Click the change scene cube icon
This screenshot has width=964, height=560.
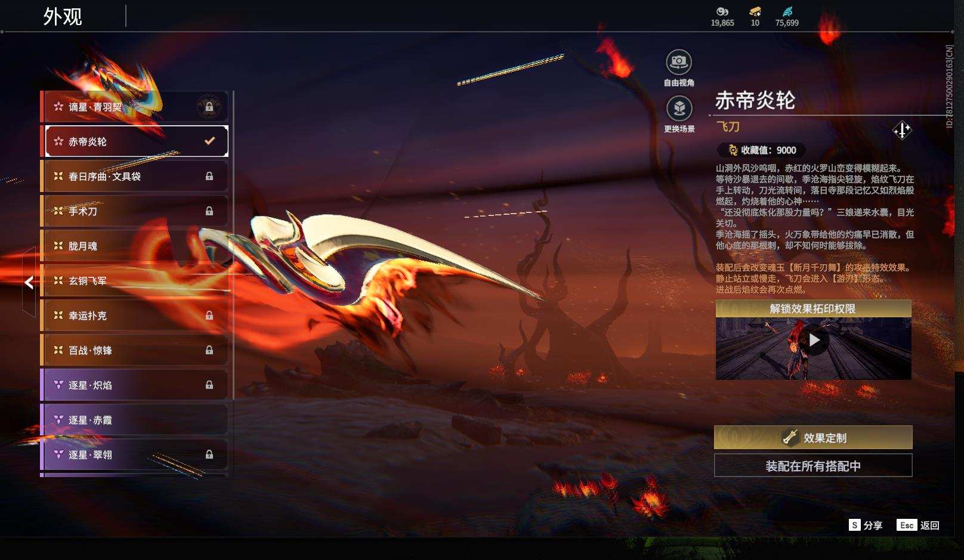click(x=679, y=109)
